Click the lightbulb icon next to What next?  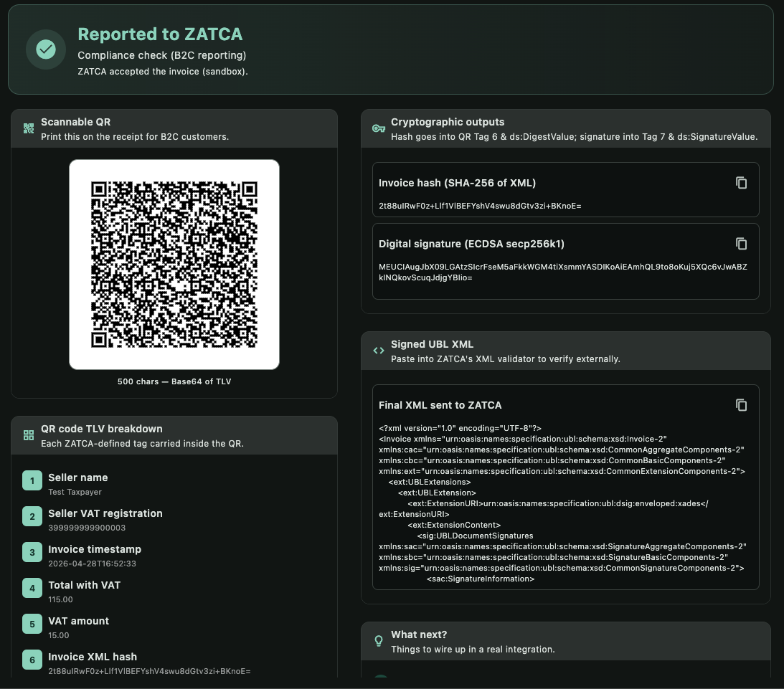click(379, 641)
